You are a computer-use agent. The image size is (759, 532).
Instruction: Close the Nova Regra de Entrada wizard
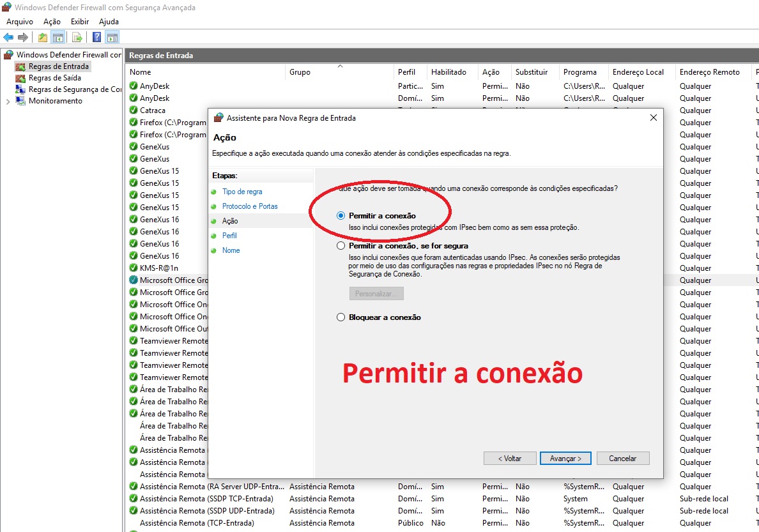654,118
